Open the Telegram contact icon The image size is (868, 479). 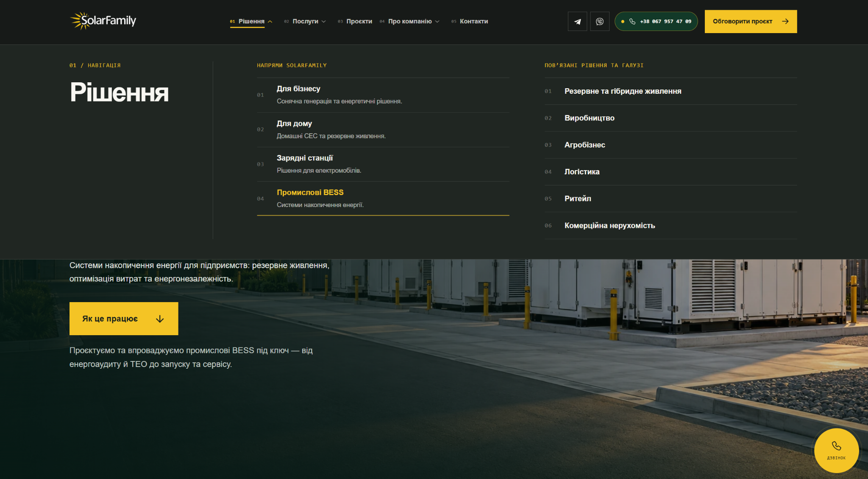[577, 21]
